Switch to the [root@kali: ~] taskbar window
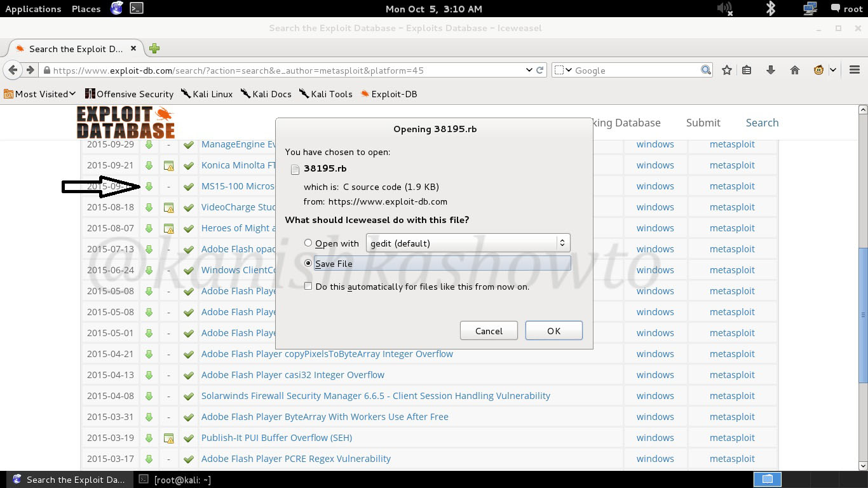This screenshot has width=868, height=488. (175, 480)
